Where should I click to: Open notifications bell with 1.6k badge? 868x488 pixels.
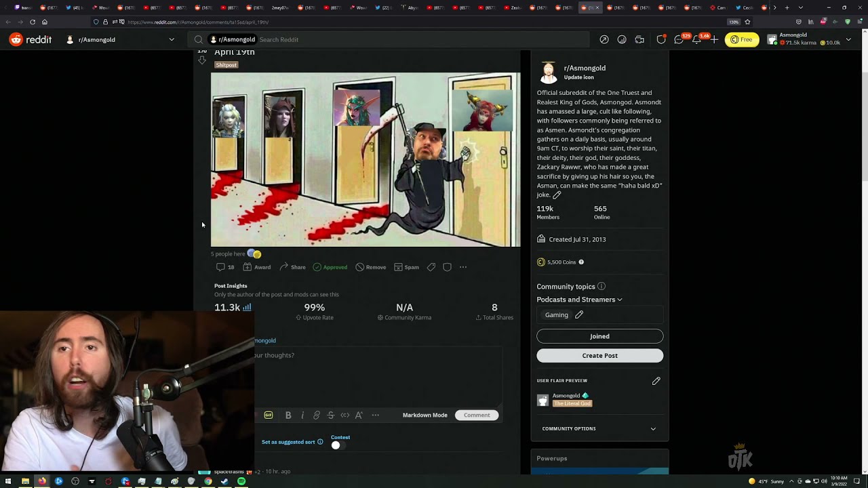[x=696, y=39]
